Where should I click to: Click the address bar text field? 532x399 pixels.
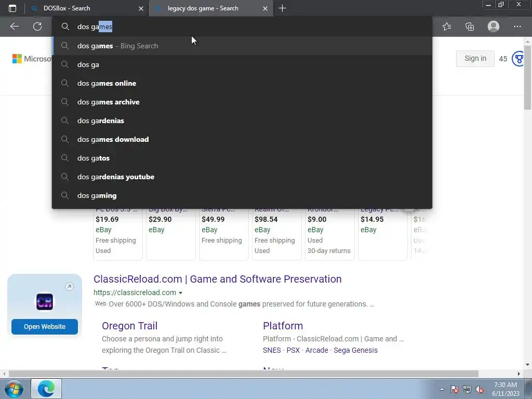click(x=242, y=26)
